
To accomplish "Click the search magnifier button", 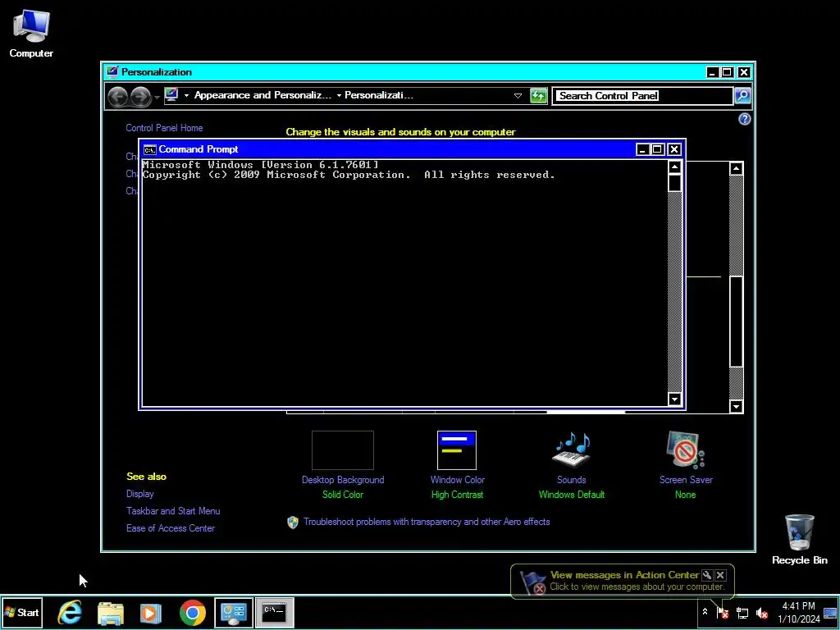I will [x=742, y=96].
